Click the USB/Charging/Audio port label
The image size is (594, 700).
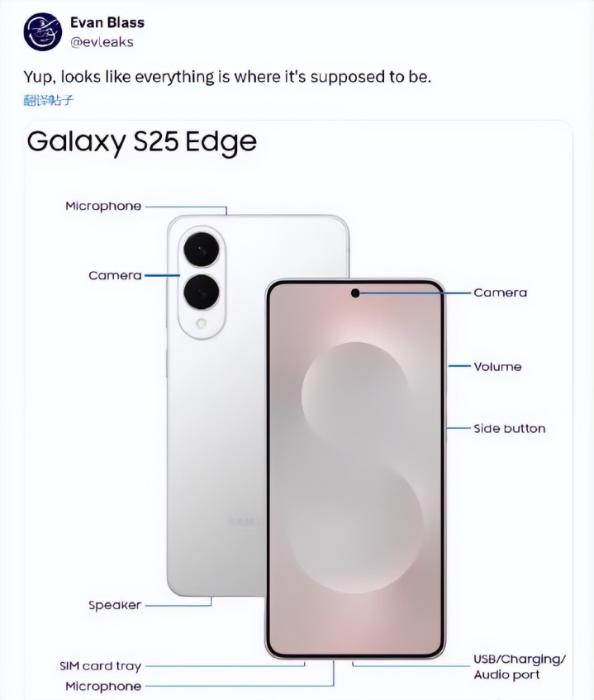point(520,667)
